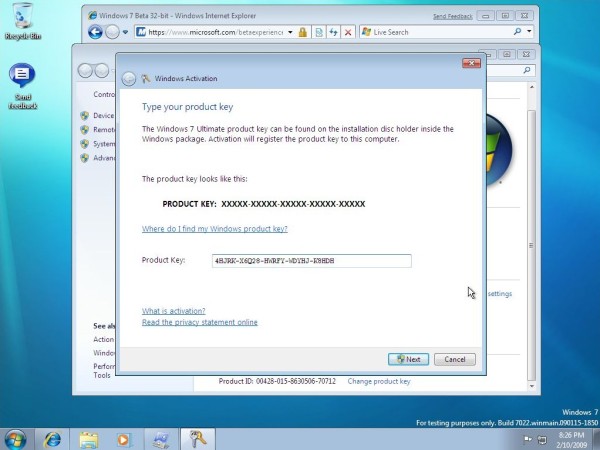Open the Device Manager link in System window
The height and width of the screenshot is (450, 600).
[104, 116]
